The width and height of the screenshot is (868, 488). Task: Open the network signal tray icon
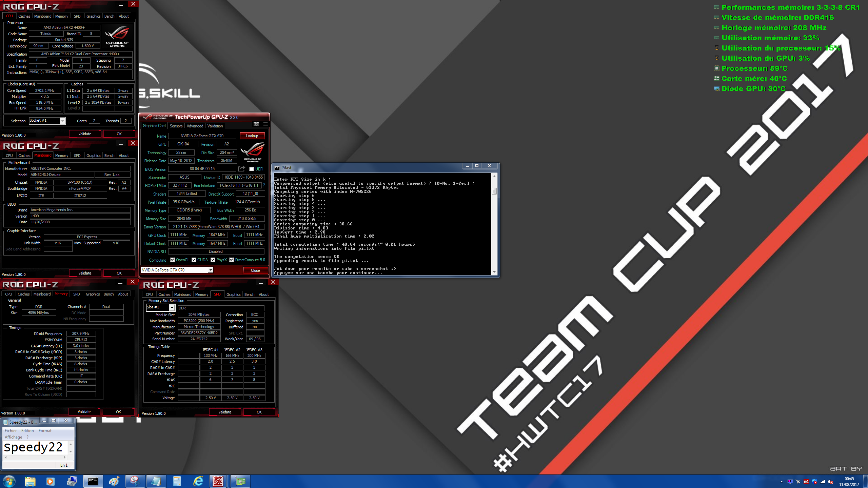pyautogui.click(x=823, y=482)
